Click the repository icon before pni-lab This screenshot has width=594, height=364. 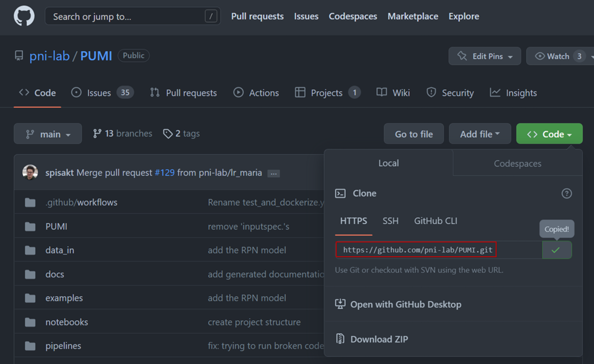[19, 56]
